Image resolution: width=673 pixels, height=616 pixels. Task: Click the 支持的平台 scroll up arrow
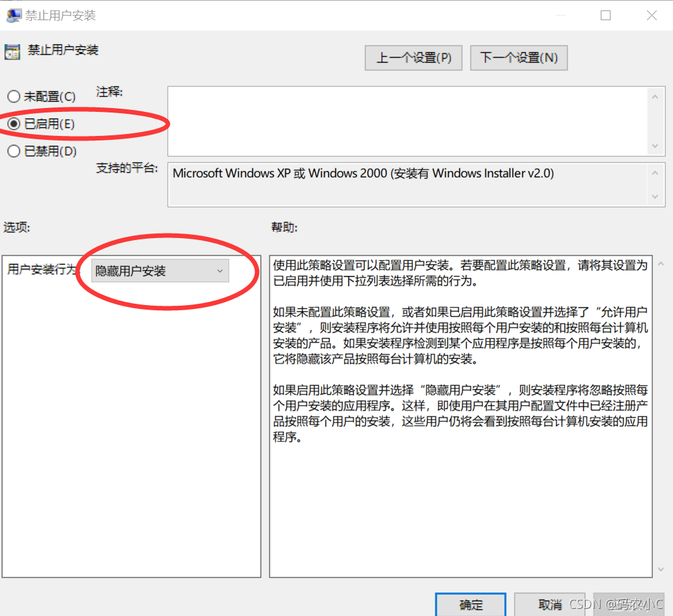tap(655, 173)
